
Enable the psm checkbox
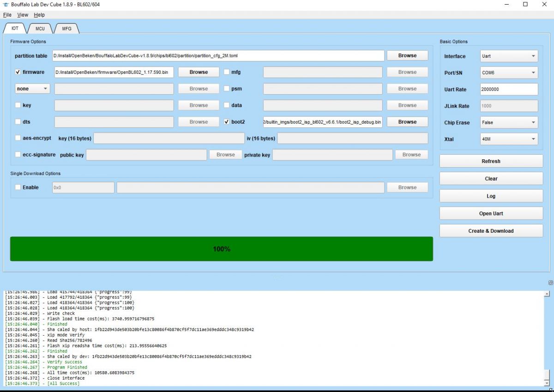227,89
